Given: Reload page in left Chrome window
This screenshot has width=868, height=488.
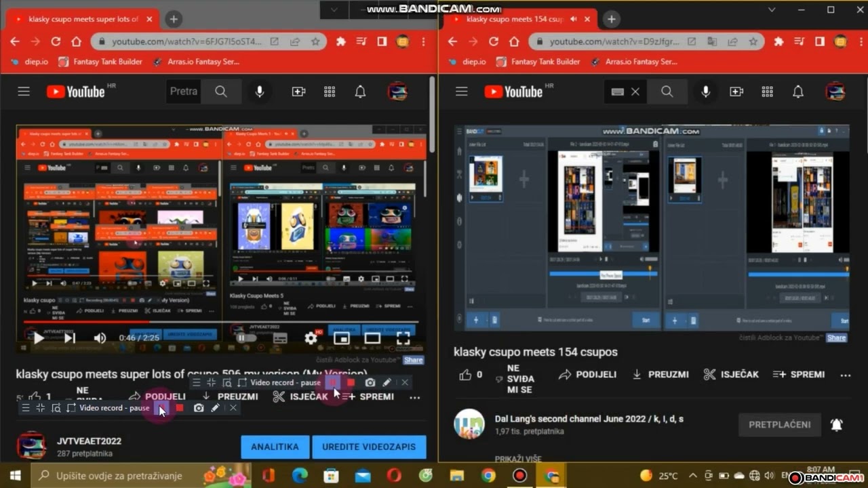Looking at the screenshot, I should tap(56, 41).
